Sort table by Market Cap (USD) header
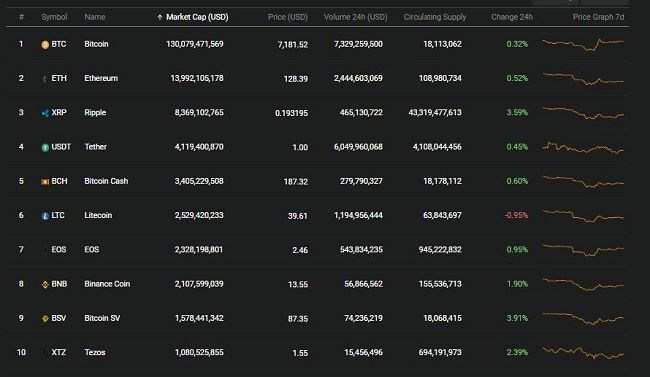The image size is (650, 377). (x=197, y=17)
